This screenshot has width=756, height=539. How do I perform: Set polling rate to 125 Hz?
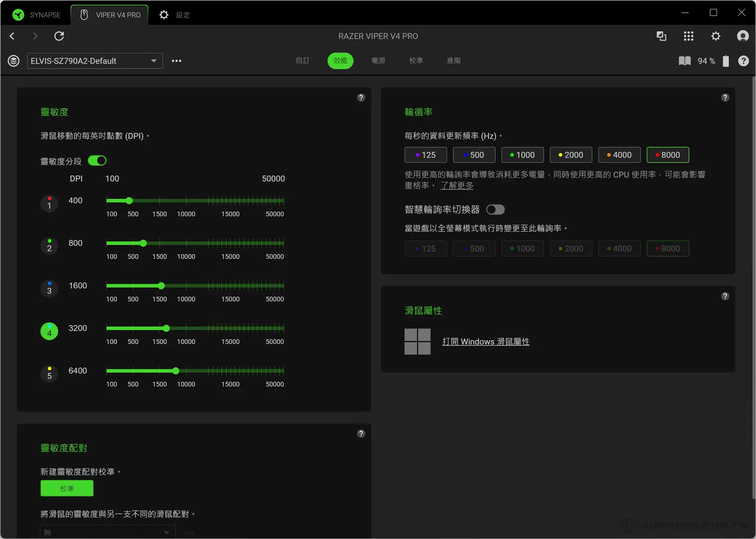(426, 155)
